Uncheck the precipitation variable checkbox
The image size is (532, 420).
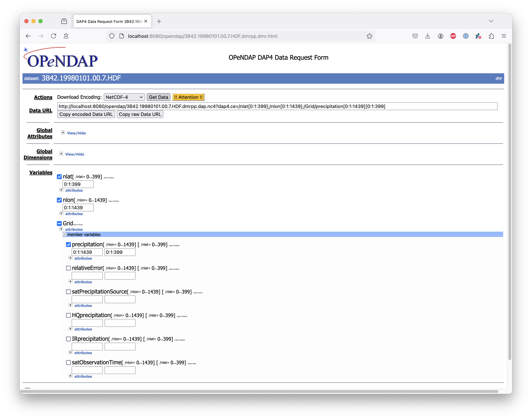pyautogui.click(x=68, y=244)
